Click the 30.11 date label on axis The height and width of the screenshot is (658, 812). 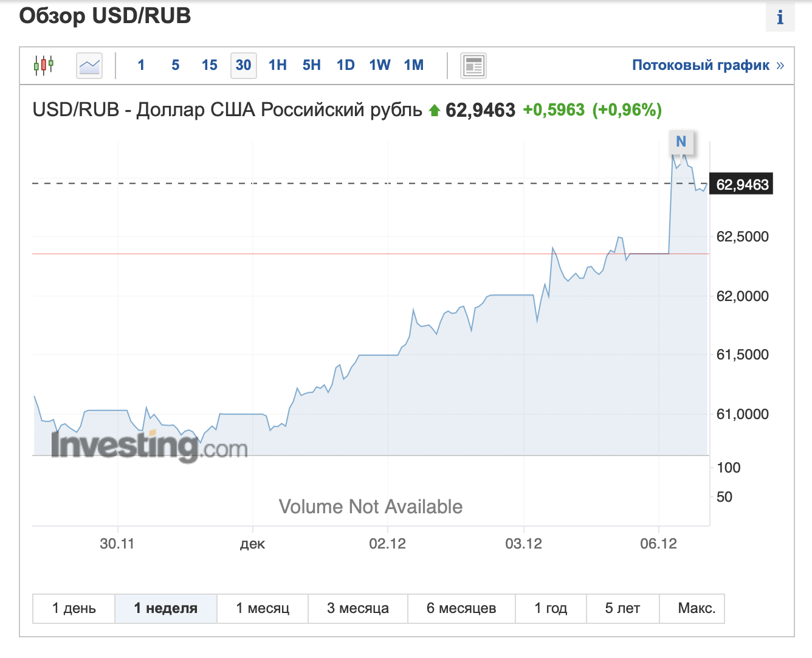[x=117, y=544]
